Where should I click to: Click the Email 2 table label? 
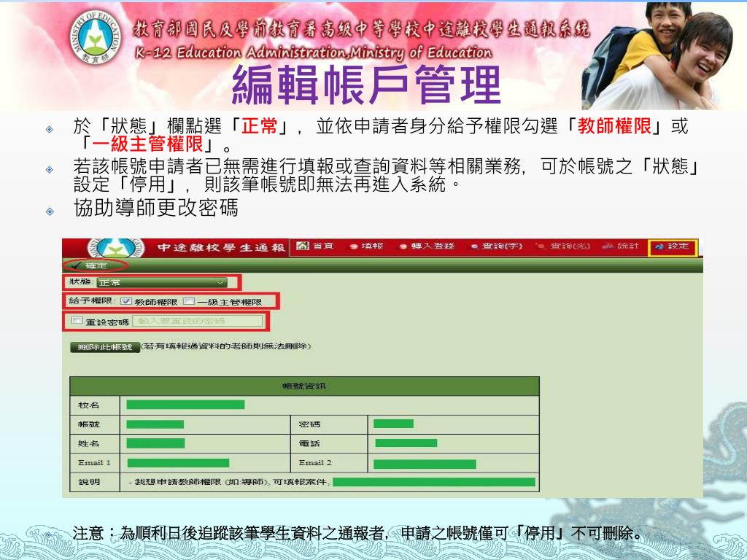pos(315,462)
